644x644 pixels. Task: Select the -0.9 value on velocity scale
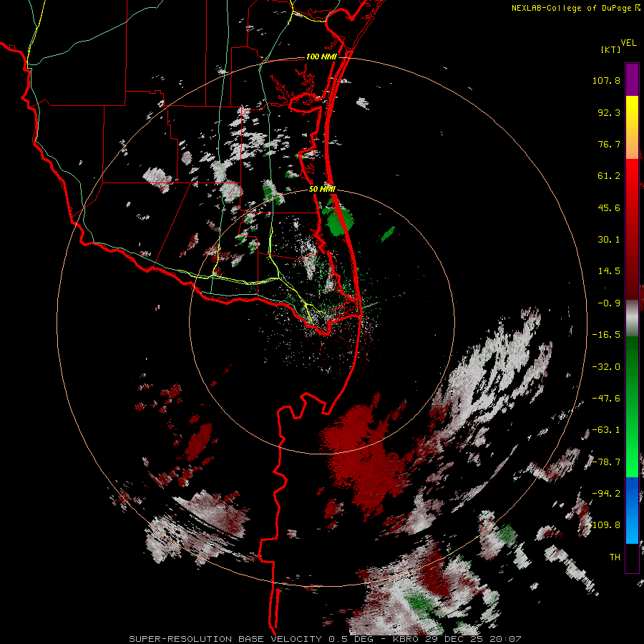[x=609, y=303]
